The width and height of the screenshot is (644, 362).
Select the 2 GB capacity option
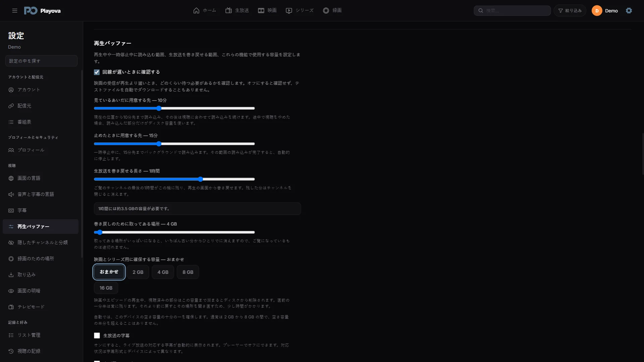tap(138, 272)
